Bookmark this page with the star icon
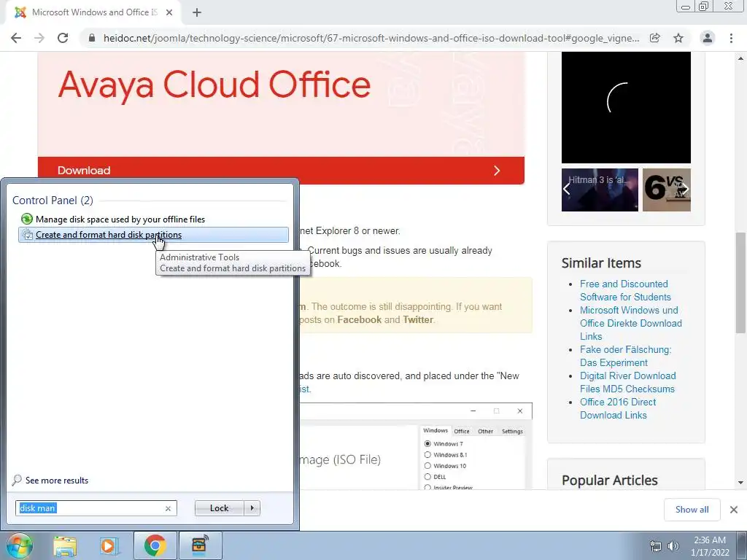 click(x=678, y=38)
